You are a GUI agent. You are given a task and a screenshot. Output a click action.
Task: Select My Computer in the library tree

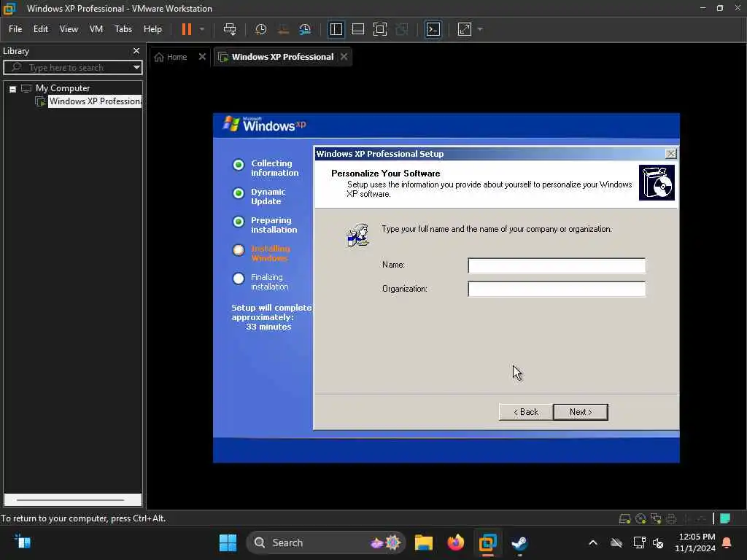(63, 88)
